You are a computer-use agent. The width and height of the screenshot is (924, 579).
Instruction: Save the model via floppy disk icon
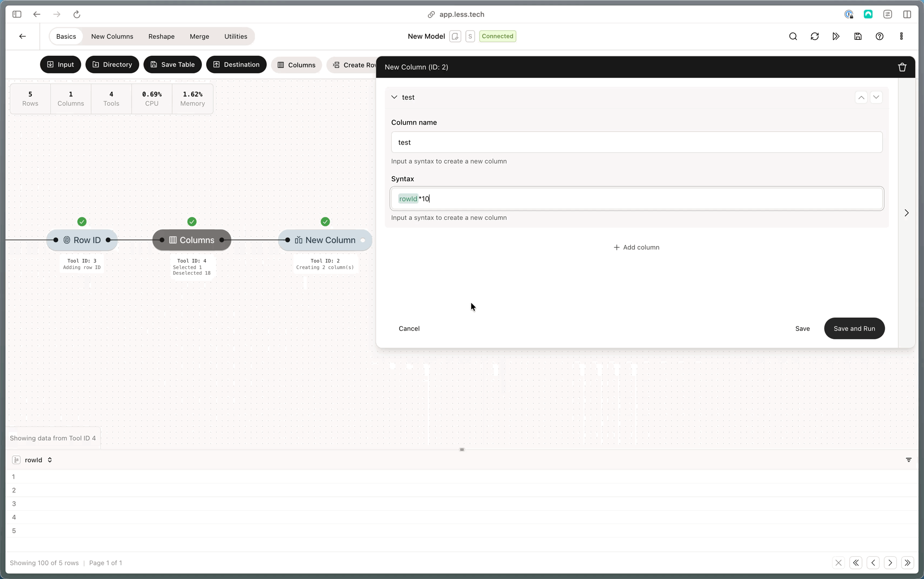(x=857, y=36)
